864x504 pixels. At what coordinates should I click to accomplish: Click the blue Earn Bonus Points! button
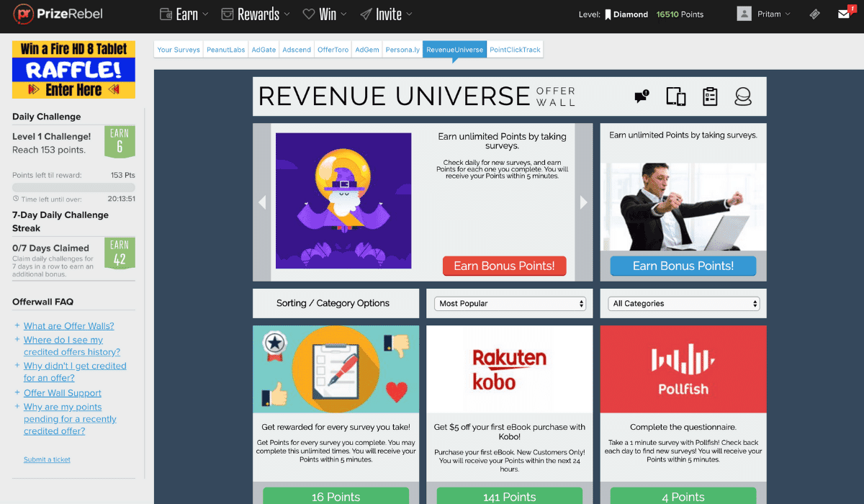coord(683,266)
